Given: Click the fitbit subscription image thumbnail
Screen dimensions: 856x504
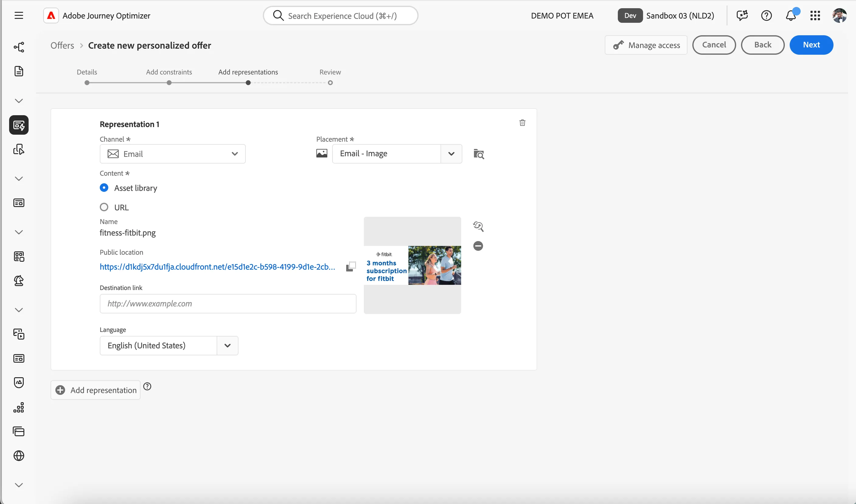Looking at the screenshot, I should click(412, 265).
